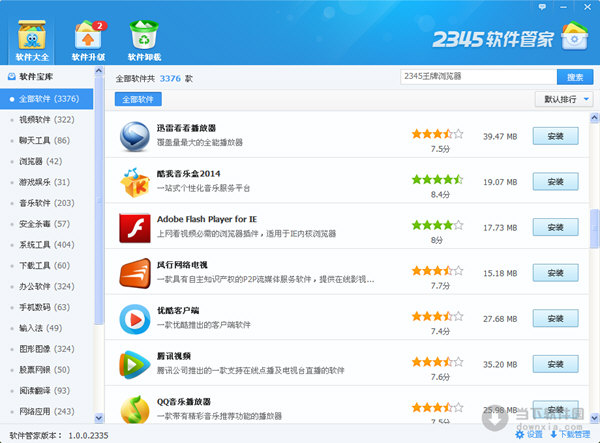Click the star rating of Adobe Flash Player
Image resolution: width=600 pixels, height=443 pixels.
tap(437, 225)
